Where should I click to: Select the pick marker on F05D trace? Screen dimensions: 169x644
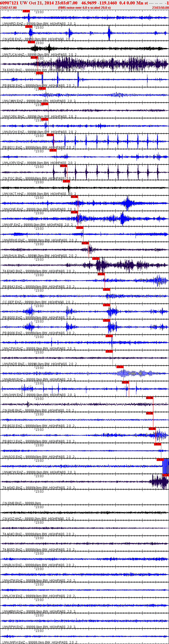pyautogui.click(x=34, y=57)
